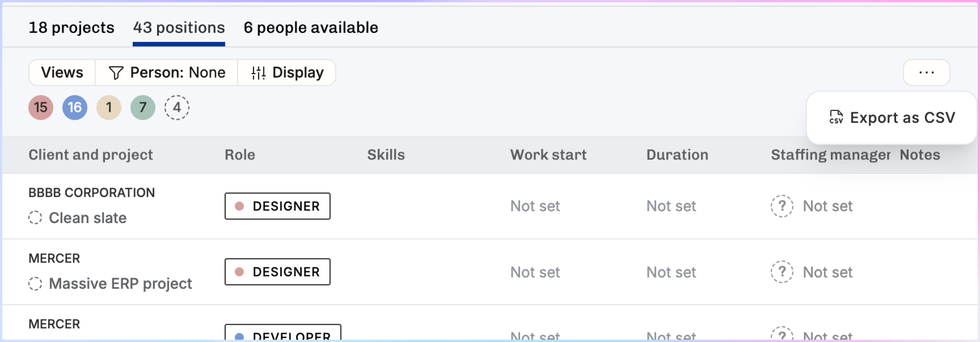This screenshot has height=342, width=980.
Task: Click the Display sliders icon
Action: (258, 72)
